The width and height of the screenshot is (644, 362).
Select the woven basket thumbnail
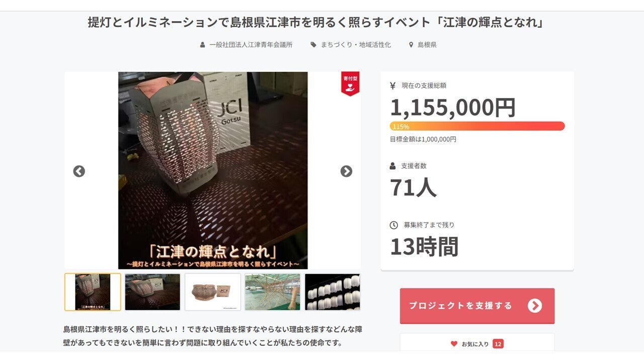coord(212,292)
